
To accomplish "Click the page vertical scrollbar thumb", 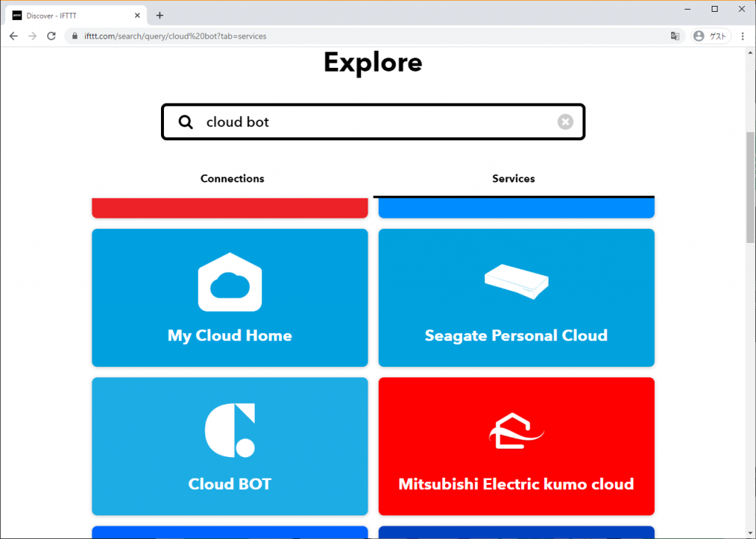I will (x=751, y=187).
